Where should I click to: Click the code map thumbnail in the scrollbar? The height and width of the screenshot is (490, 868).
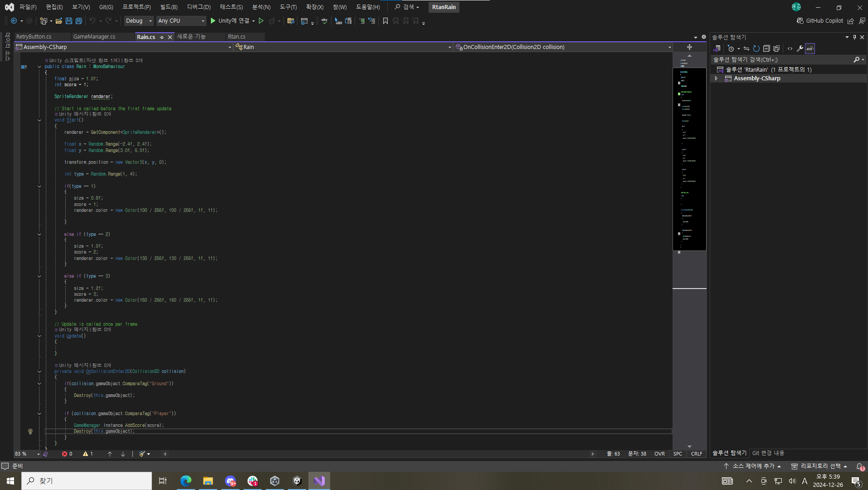[689, 159]
